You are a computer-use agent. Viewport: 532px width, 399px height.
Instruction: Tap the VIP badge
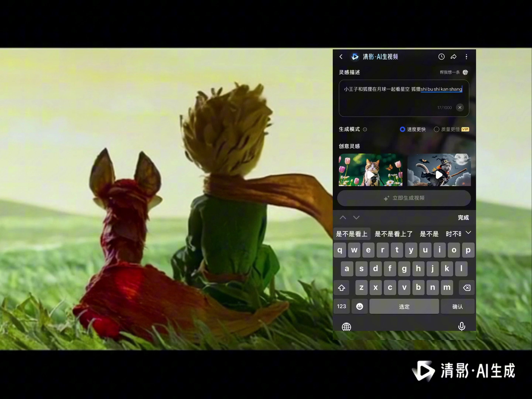point(465,129)
